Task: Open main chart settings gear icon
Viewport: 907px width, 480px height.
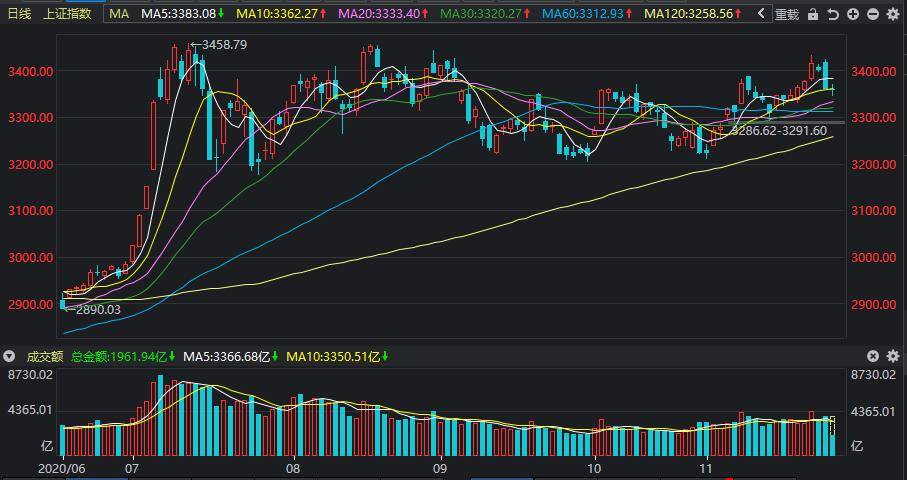Action: click(x=893, y=14)
